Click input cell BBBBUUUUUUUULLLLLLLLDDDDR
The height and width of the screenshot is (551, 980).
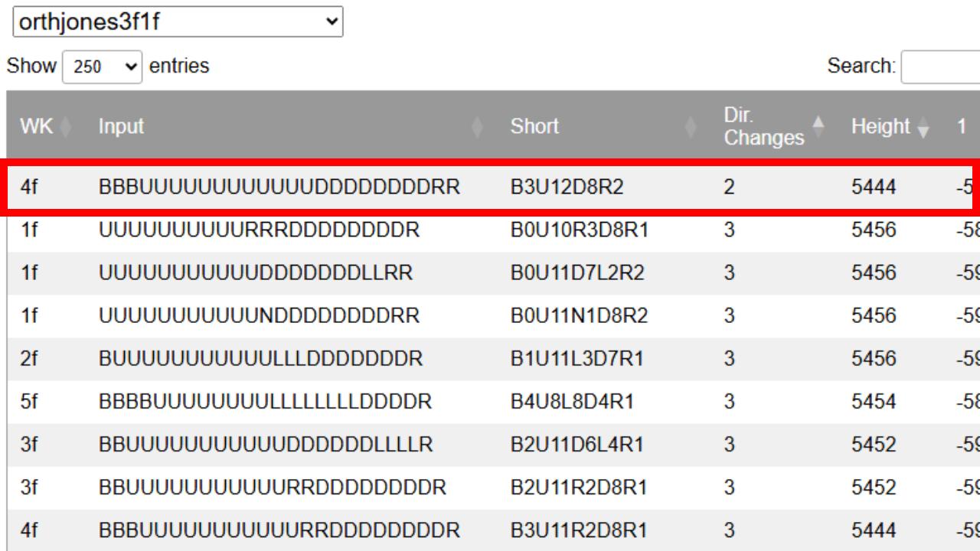[x=265, y=402]
